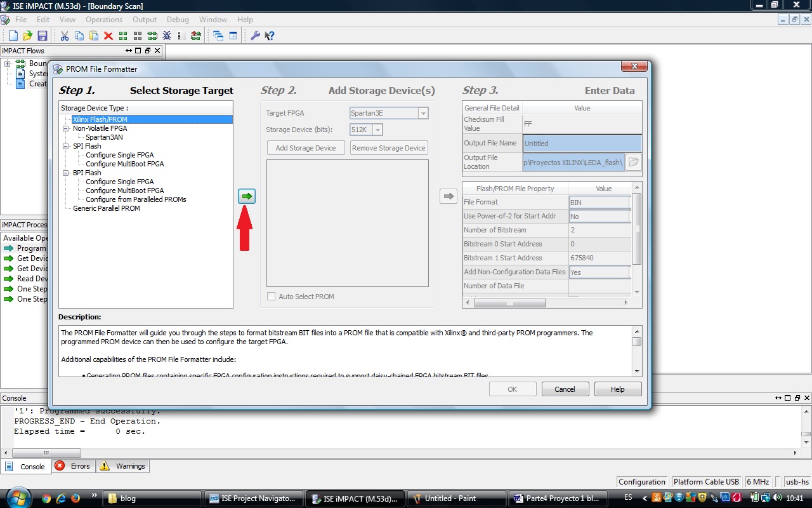The width and height of the screenshot is (812, 508).
Task: Click the dialog's OK button
Action: pos(513,389)
